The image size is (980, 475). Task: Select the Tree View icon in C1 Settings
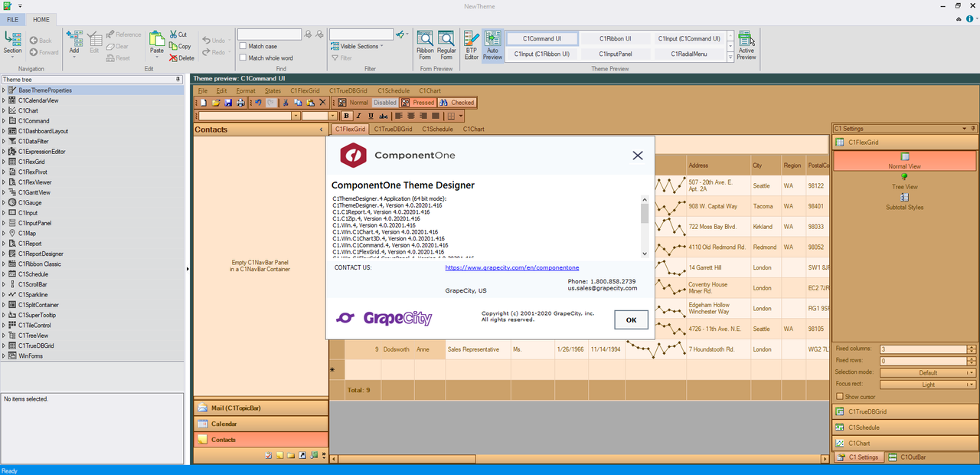click(x=904, y=177)
